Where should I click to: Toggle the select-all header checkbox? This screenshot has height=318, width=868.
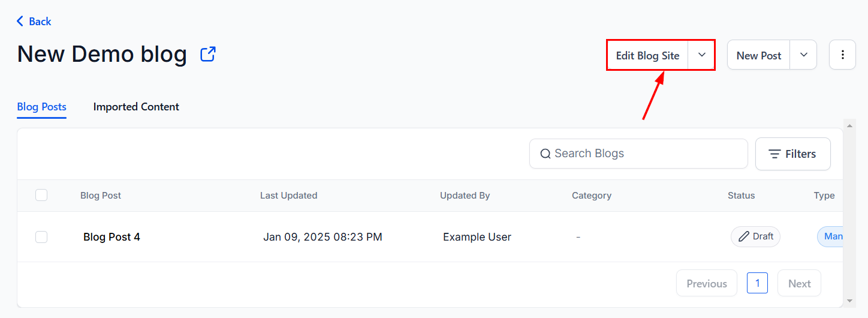[41, 195]
